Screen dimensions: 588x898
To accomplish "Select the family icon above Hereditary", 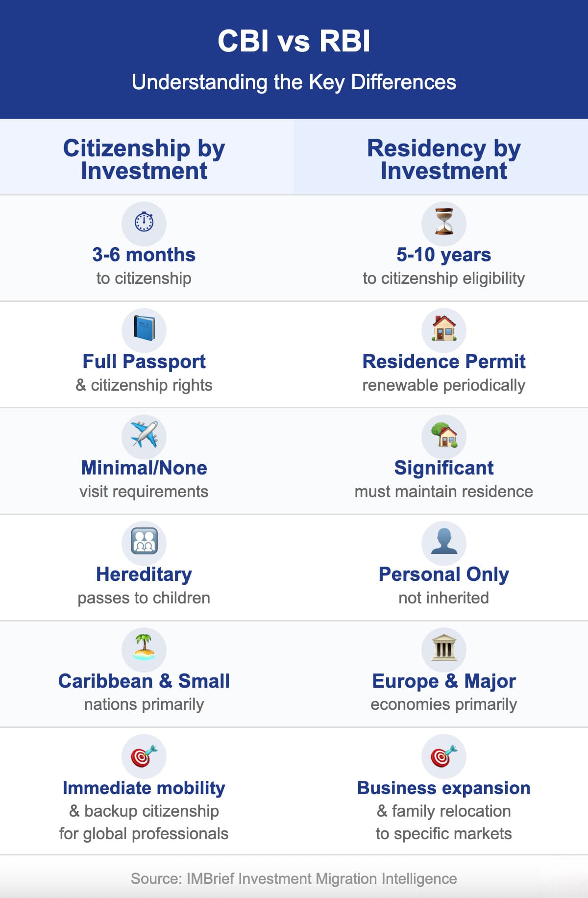I will tap(144, 542).
